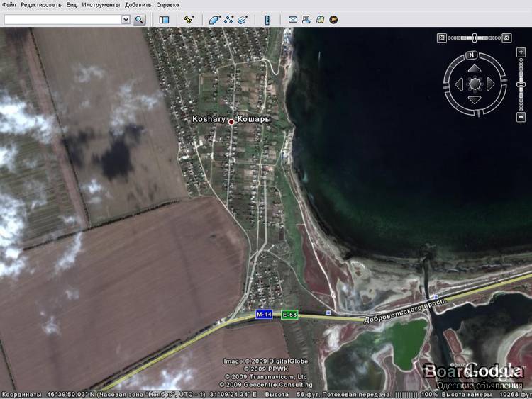
Task: Open the Справка menu
Action: [168, 5]
